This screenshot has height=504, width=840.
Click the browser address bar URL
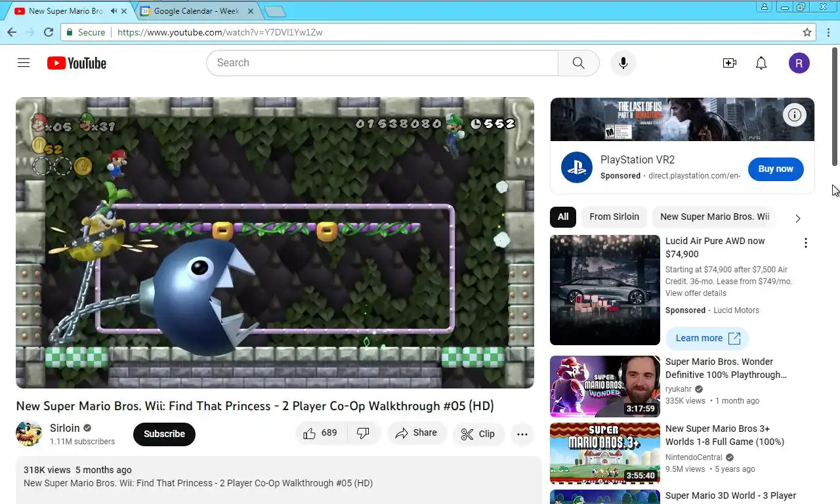point(220,32)
